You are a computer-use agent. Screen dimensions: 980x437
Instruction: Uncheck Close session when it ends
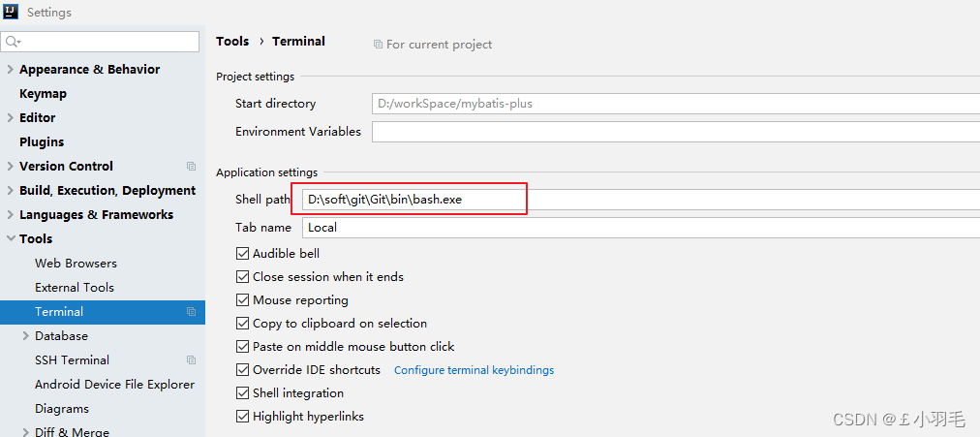point(242,276)
